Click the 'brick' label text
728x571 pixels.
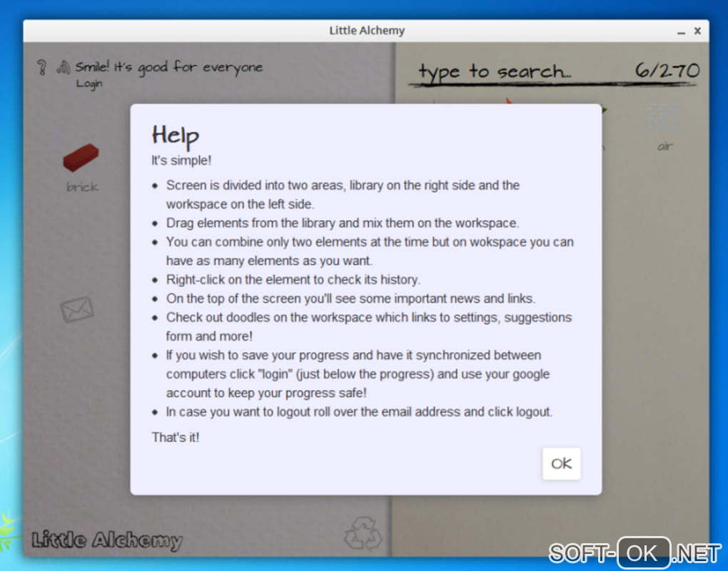[82, 187]
